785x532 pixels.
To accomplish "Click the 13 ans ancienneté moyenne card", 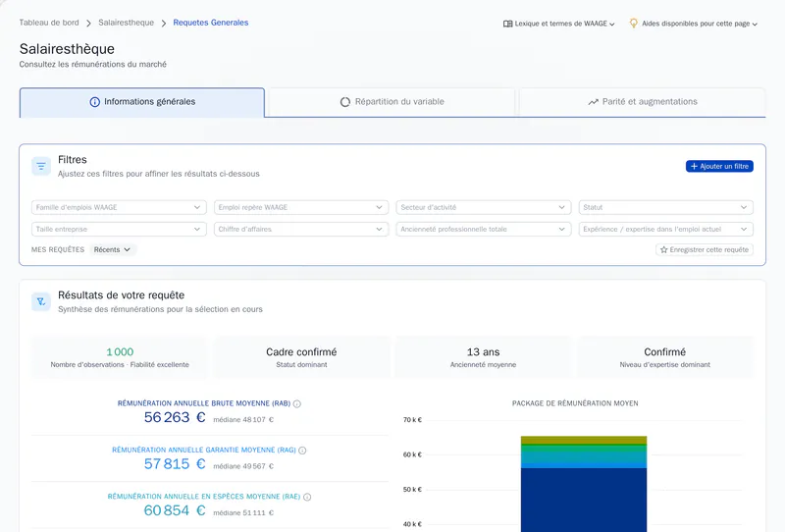I will coord(483,357).
